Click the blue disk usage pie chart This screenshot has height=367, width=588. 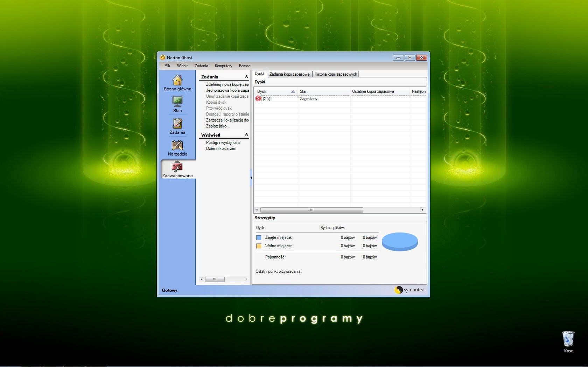click(x=400, y=242)
